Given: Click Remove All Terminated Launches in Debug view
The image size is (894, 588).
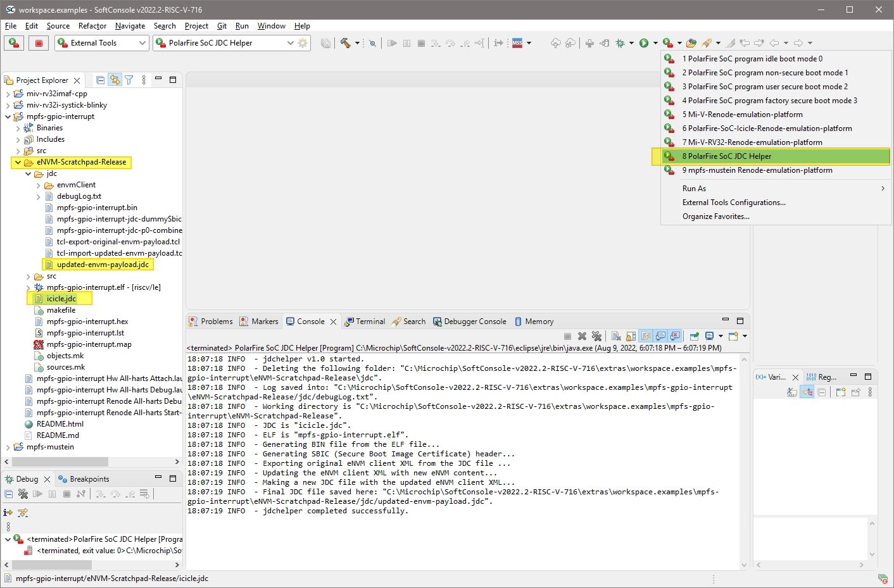Looking at the screenshot, I should point(23,494).
